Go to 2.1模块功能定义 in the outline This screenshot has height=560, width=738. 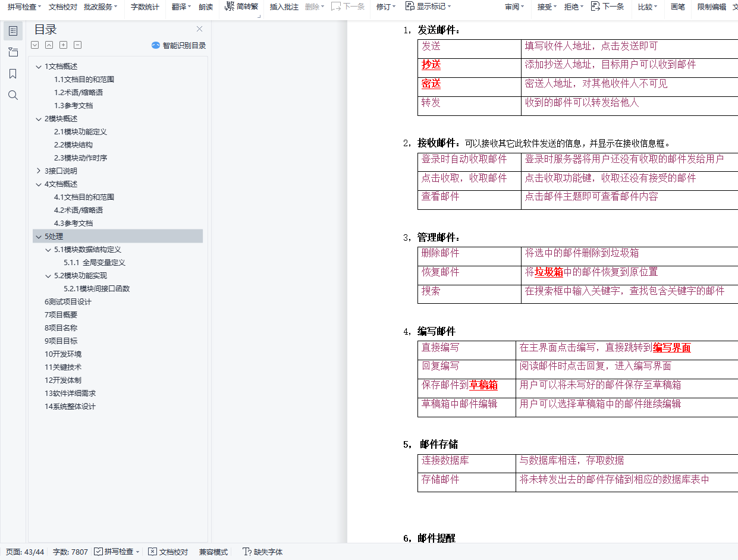[x=80, y=132]
